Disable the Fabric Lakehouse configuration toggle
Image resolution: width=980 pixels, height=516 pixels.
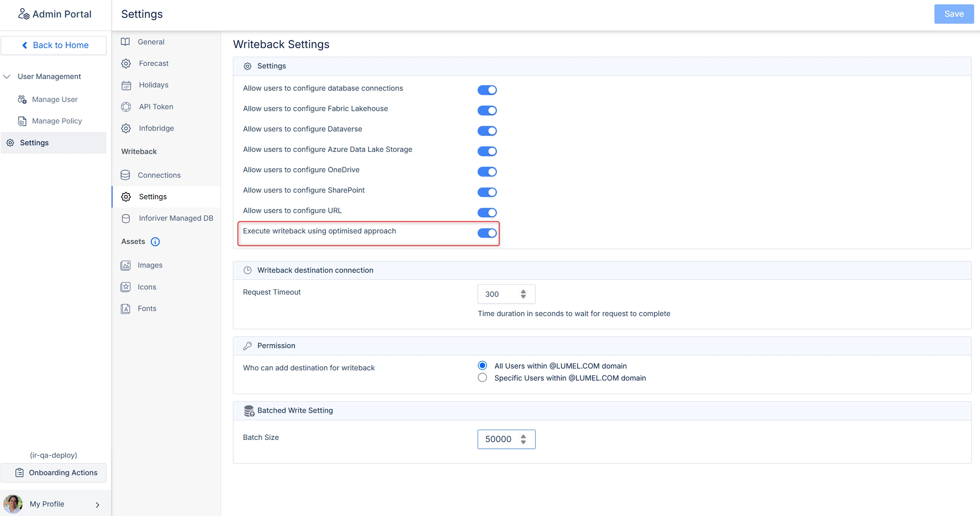[x=487, y=111]
